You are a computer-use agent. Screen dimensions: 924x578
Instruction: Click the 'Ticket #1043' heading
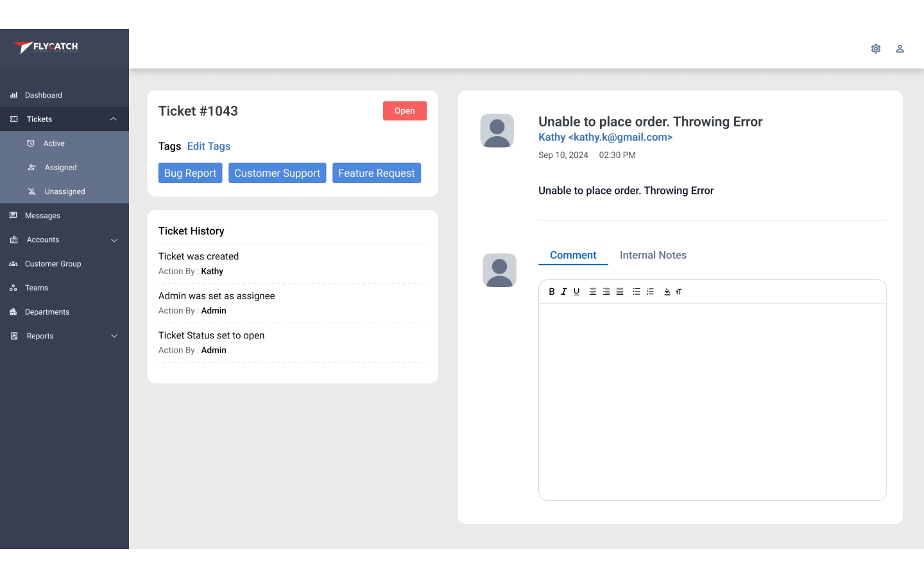[198, 111]
